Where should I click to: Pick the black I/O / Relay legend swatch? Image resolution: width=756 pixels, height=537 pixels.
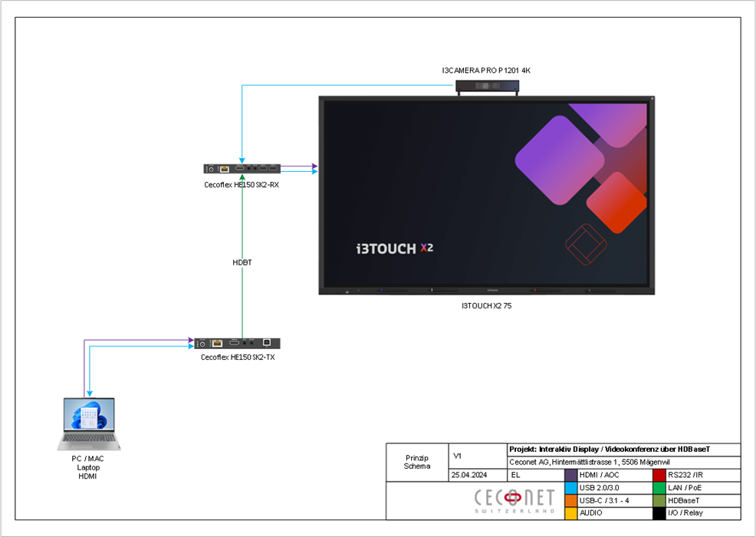point(659,513)
